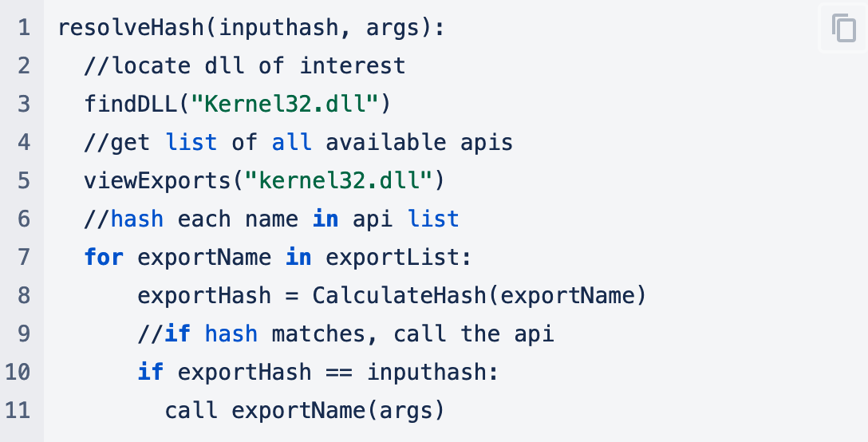Click the "kernel32.dll" string in viewExports

pyautogui.click(x=339, y=180)
